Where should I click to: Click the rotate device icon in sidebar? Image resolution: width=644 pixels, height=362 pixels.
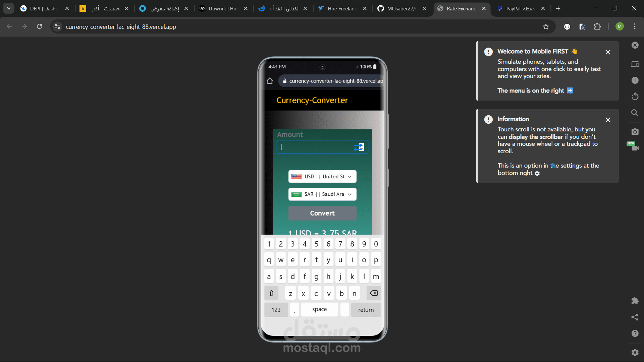coord(635,97)
